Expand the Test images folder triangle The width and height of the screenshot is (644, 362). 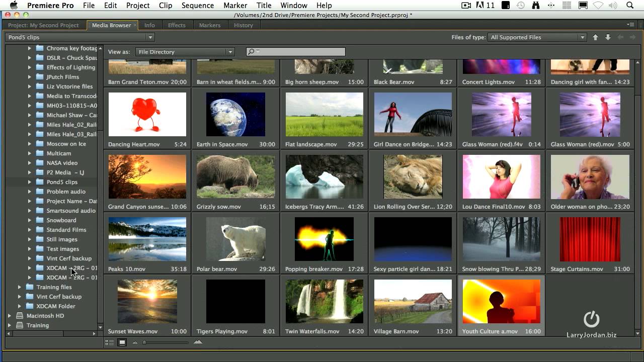click(x=29, y=249)
